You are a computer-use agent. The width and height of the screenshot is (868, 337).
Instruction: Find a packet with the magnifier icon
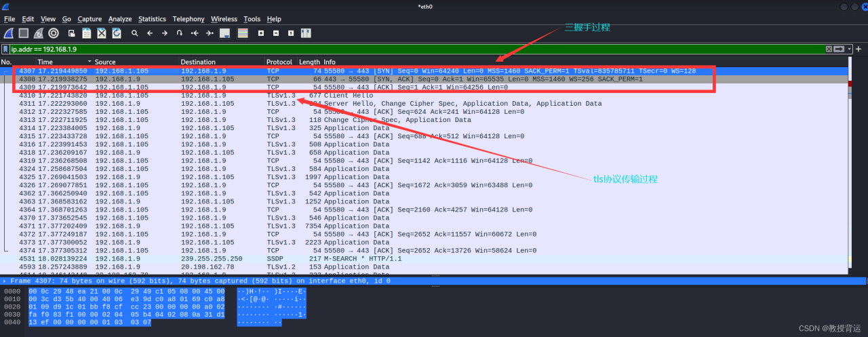[135, 33]
